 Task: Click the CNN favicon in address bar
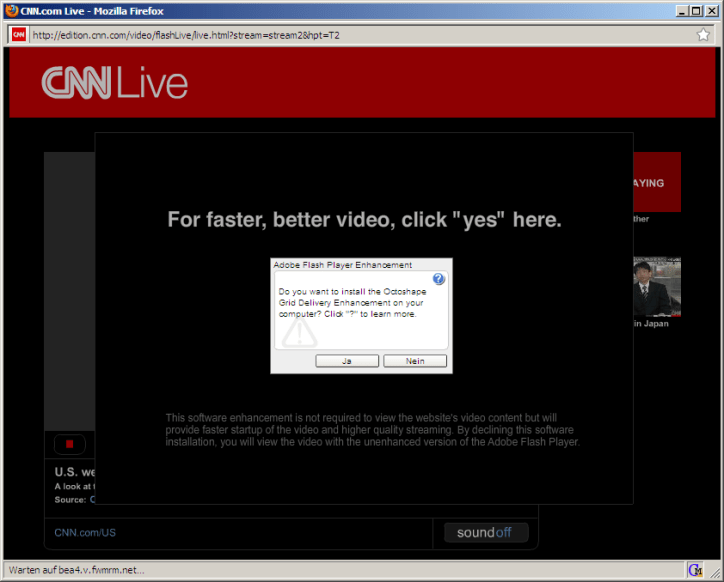pyautogui.click(x=18, y=34)
